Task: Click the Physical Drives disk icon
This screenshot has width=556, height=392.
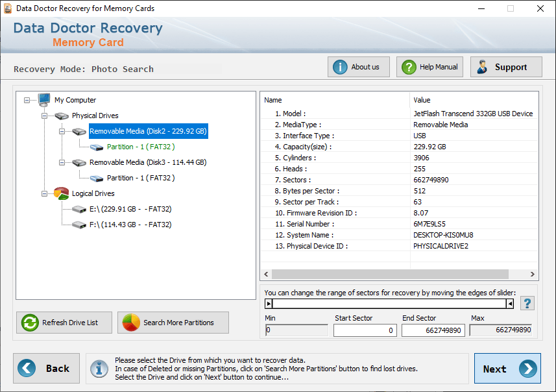Action: pos(62,116)
